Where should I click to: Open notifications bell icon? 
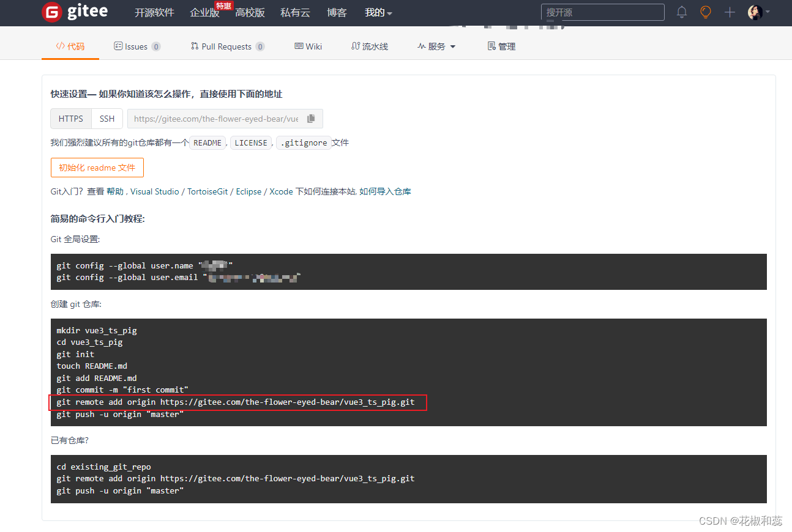tap(682, 12)
